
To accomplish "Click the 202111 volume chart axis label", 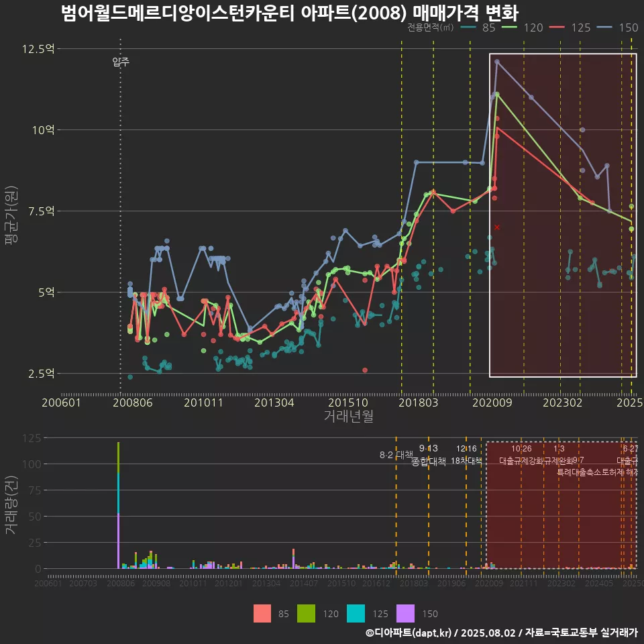I will coord(524,583).
